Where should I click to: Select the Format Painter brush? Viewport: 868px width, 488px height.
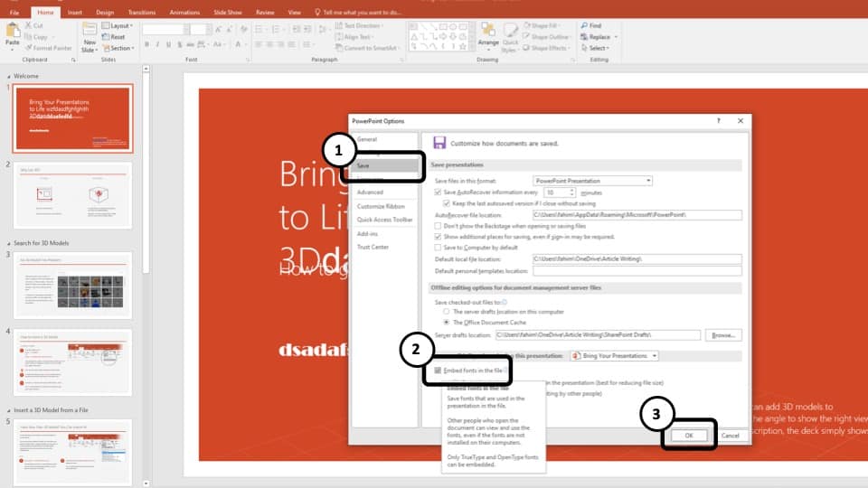coord(28,48)
